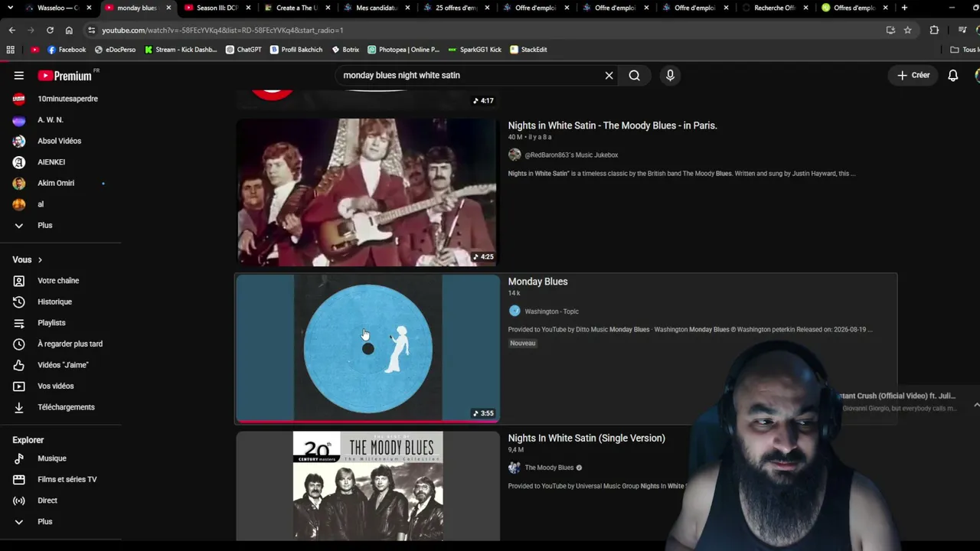
Task: Open Photopea bookmark
Action: point(403,50)
